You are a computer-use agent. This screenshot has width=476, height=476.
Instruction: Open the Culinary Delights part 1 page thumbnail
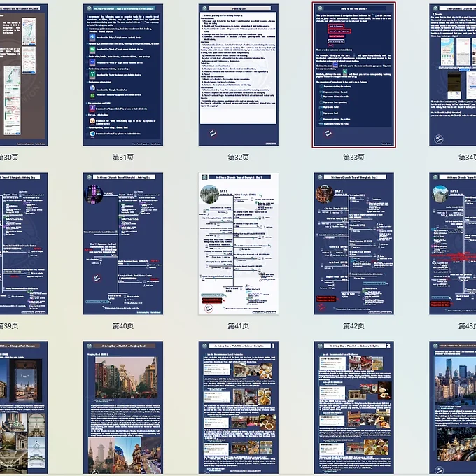(x=238, y=409)
